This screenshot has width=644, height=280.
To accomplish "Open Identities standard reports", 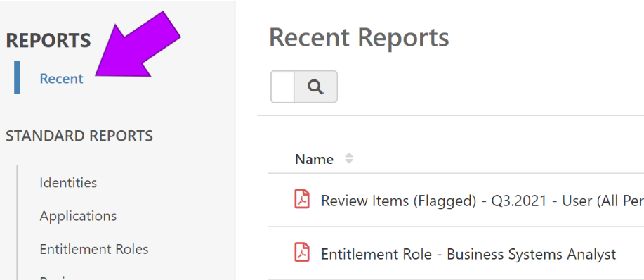I will coord(68,182).
